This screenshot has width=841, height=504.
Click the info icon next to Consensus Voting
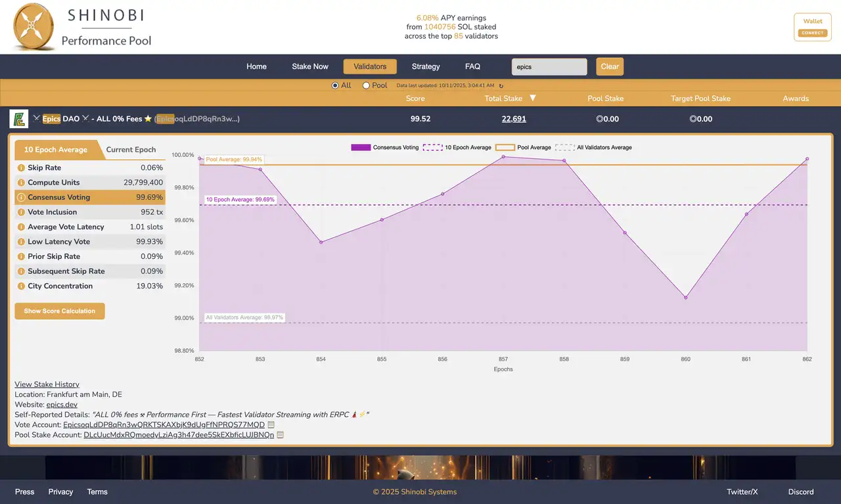click(x=20, y=197)
